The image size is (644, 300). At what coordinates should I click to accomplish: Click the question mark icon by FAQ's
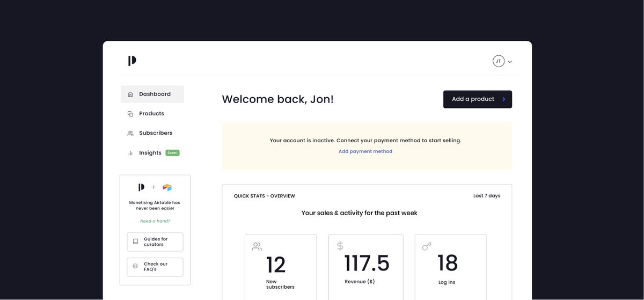coord(135,266)
